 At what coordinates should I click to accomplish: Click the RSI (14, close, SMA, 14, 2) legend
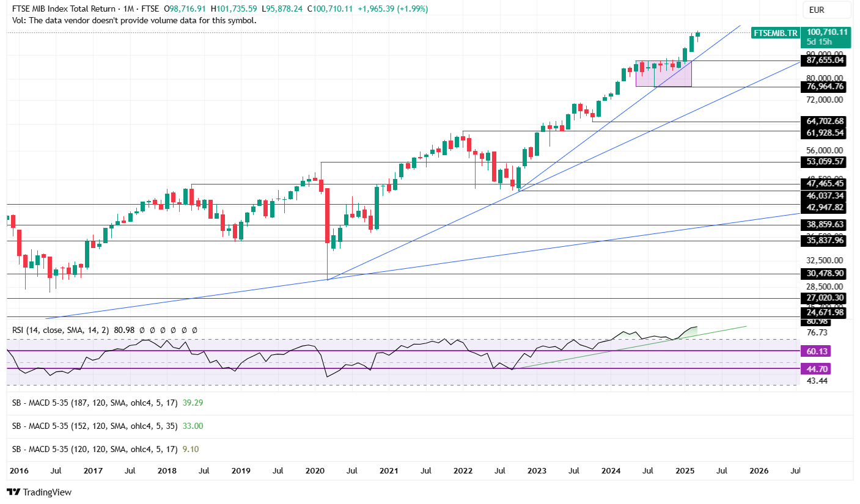point(61,330)
